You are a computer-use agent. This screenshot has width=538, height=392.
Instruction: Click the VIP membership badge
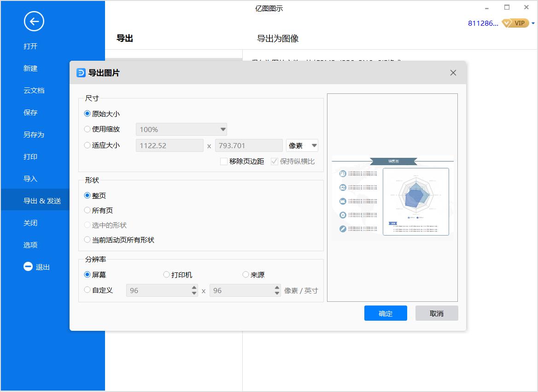515,23
